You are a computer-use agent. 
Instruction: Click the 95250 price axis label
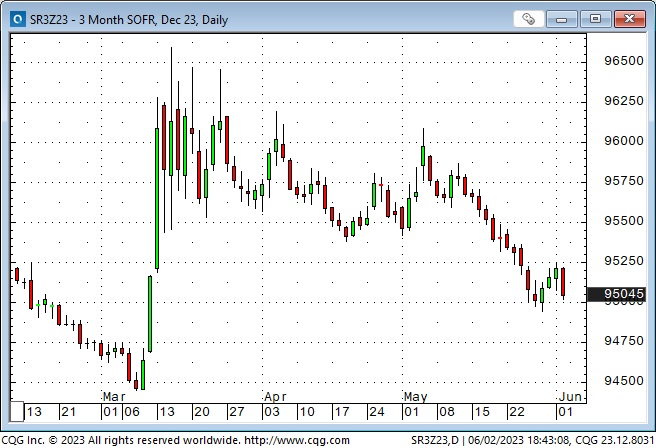(x=624, y=261)
